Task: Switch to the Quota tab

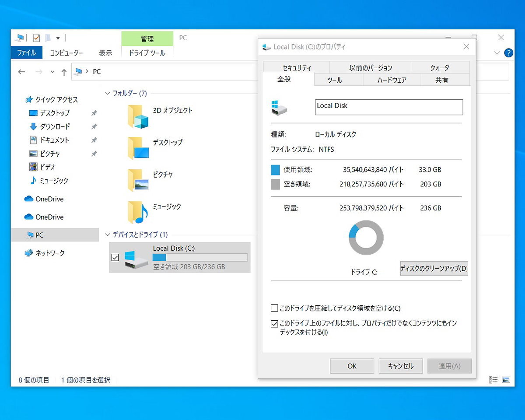Action: pos(440,67)
